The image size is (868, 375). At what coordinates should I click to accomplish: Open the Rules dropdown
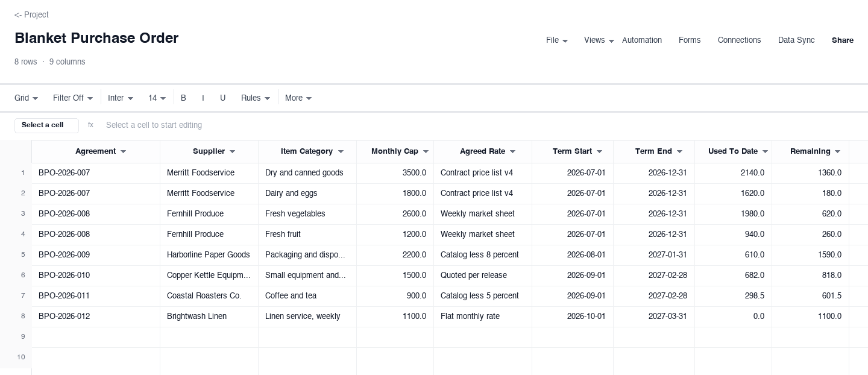(x=256, y=98)
